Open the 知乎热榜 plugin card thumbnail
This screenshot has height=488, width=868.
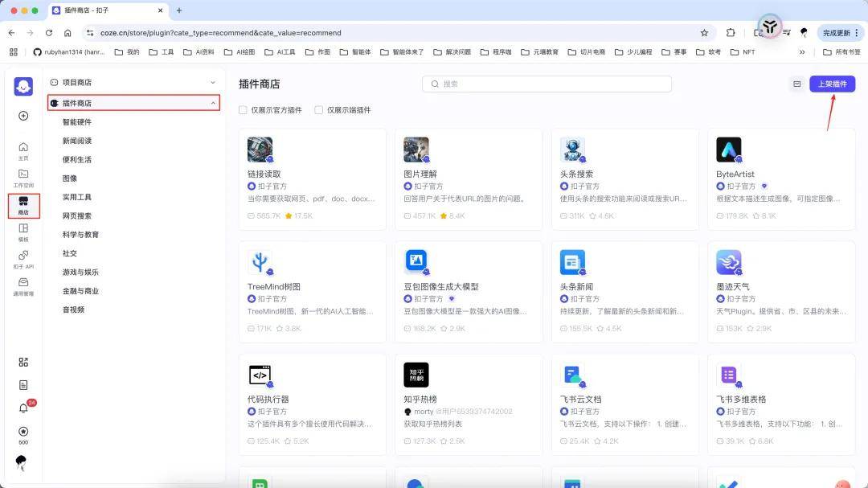416,375
